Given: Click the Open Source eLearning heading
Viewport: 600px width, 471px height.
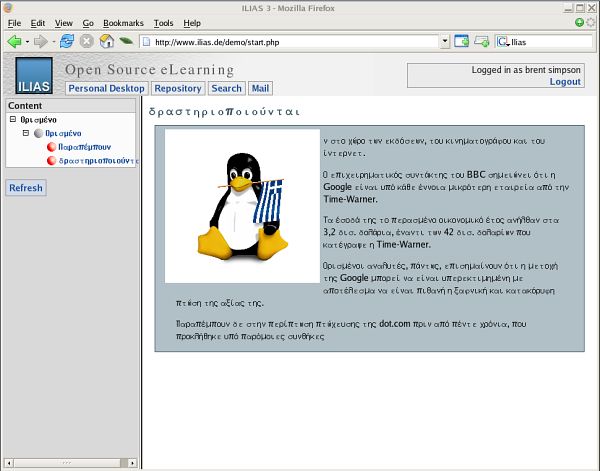Looking at the screenshot, I should point(149,70).
